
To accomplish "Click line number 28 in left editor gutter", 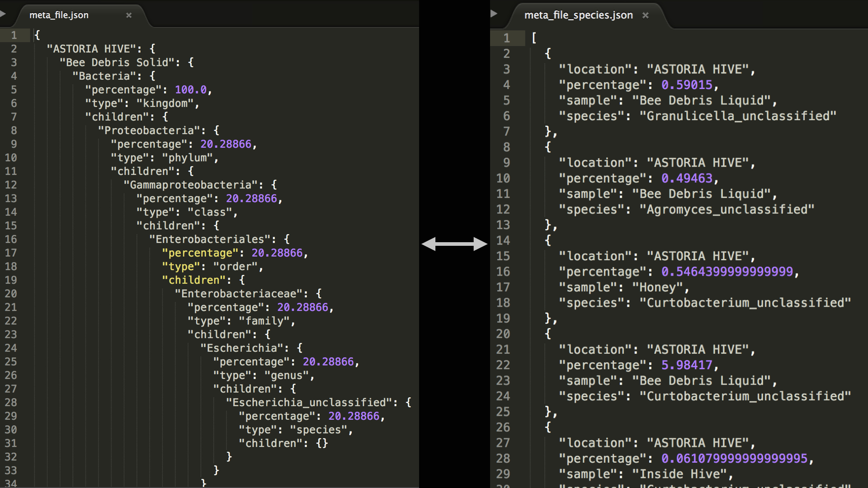I will click(11, 402).
